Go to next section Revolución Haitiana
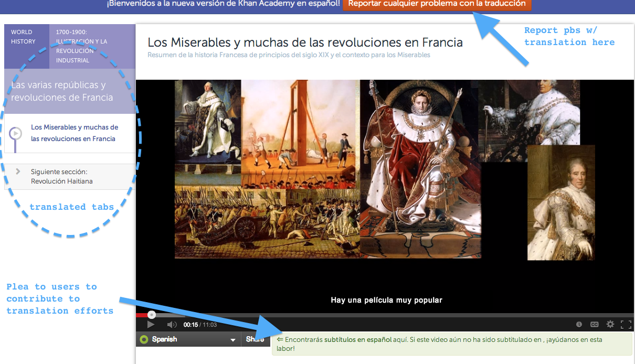 coord(62,177)
